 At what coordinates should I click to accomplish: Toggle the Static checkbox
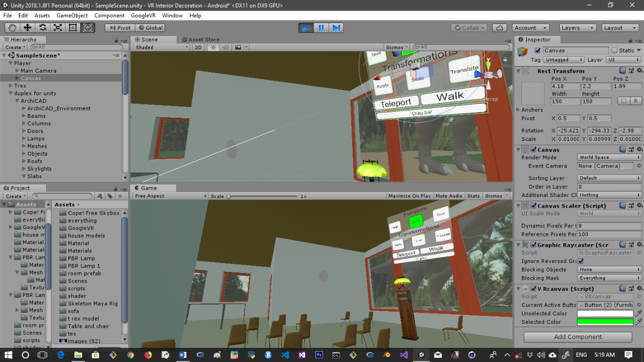tap(614, 51)
